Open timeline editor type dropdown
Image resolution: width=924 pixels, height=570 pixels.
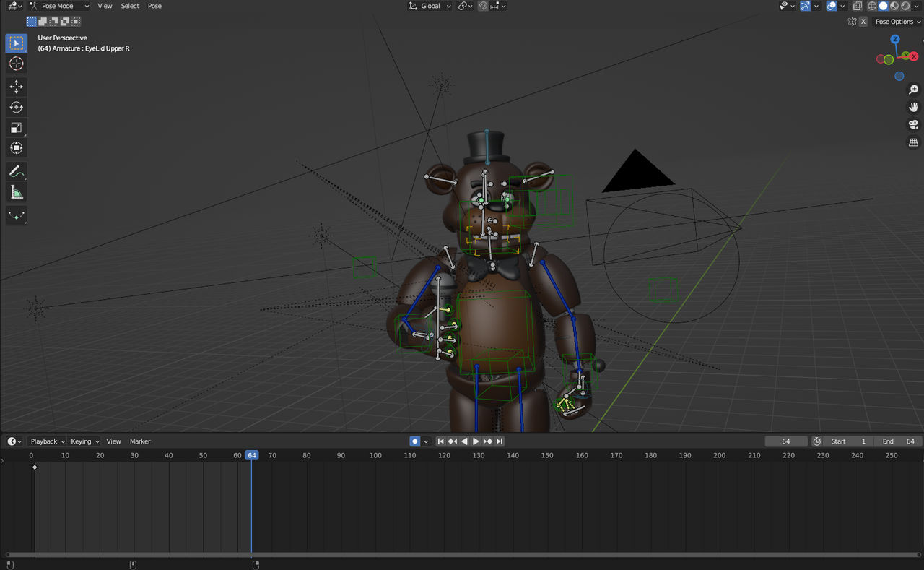(x=14, y=441)
